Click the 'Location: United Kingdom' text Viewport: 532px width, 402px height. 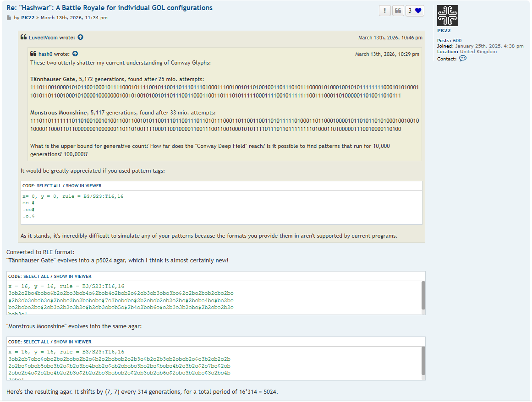pos(467,52)
